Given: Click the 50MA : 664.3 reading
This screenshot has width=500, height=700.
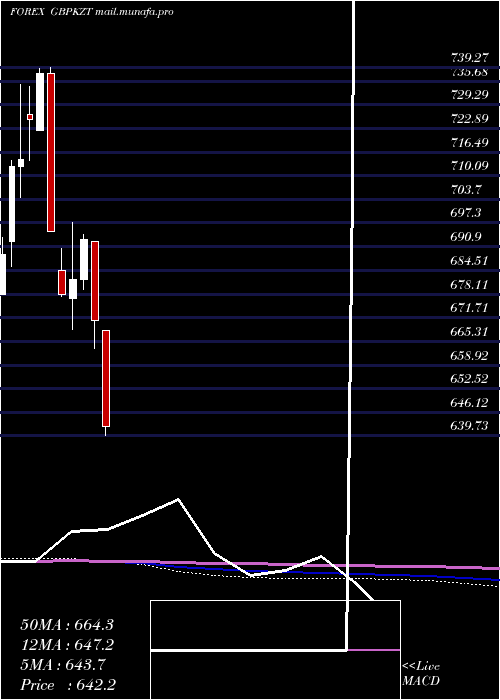Looking at the screenshot, I should [67, 625].
